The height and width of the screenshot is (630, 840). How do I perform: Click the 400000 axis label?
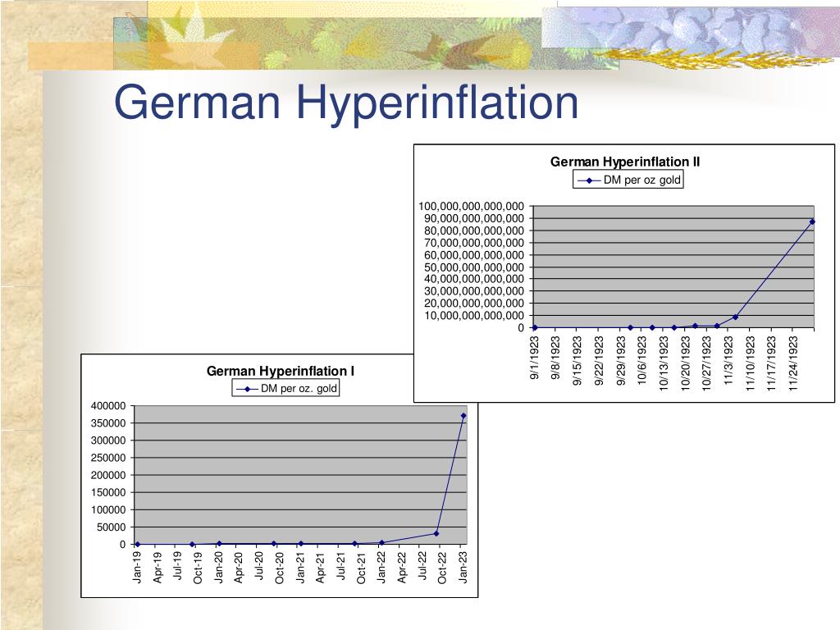(x=108, y=406)
